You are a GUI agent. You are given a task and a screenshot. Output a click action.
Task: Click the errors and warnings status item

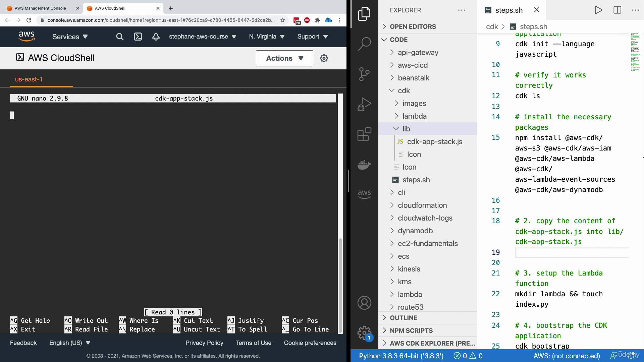tap(468, 356)
